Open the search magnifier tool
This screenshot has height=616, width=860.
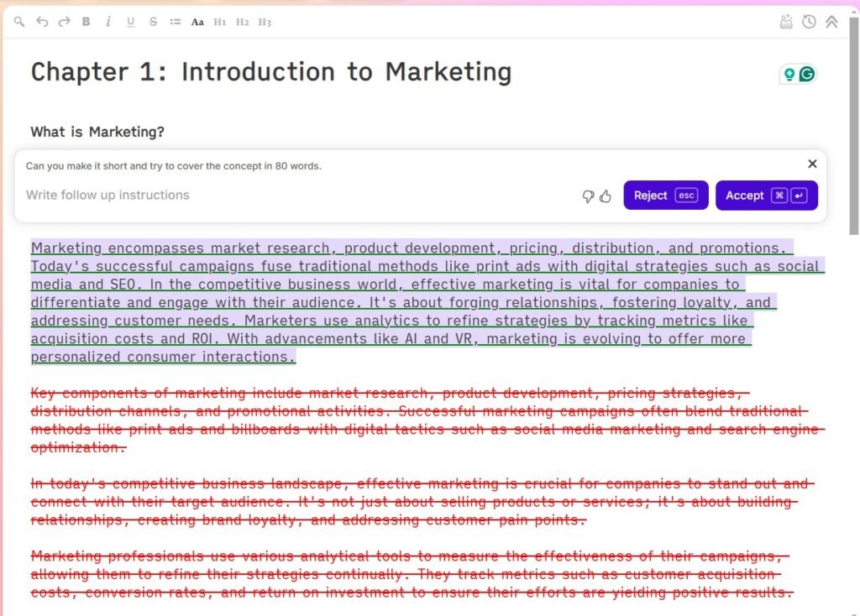click(19, 22)
